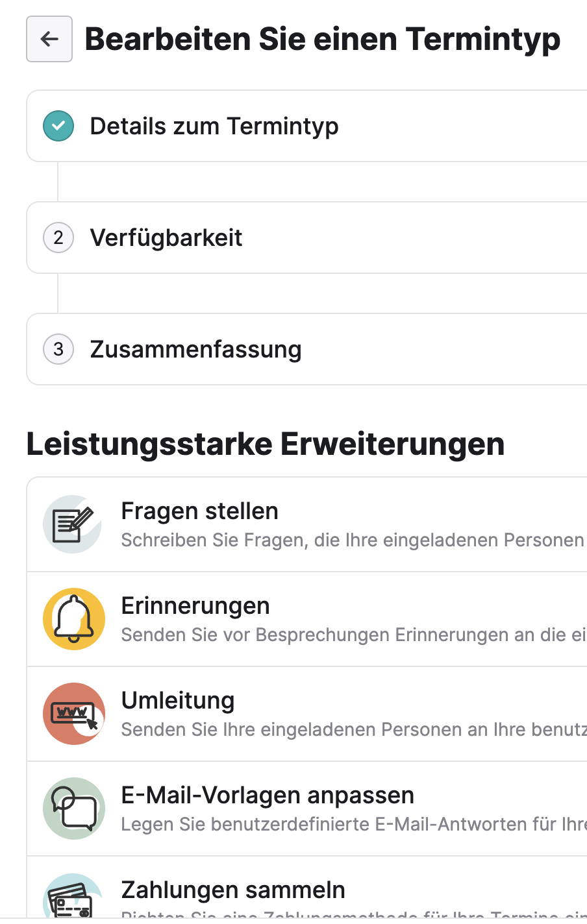Screen dimensions: 587x924
Task: Click the Fragen stellen notepad icon
Action: tap(73, 524)
